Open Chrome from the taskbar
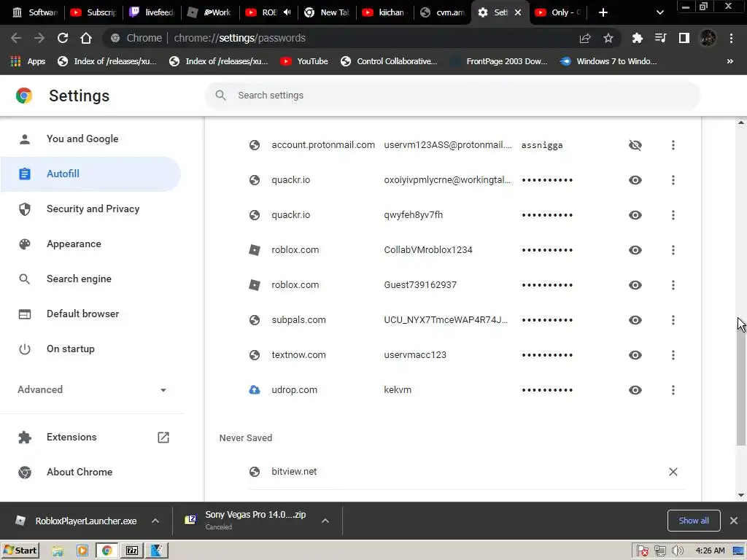 click(107, 551)
